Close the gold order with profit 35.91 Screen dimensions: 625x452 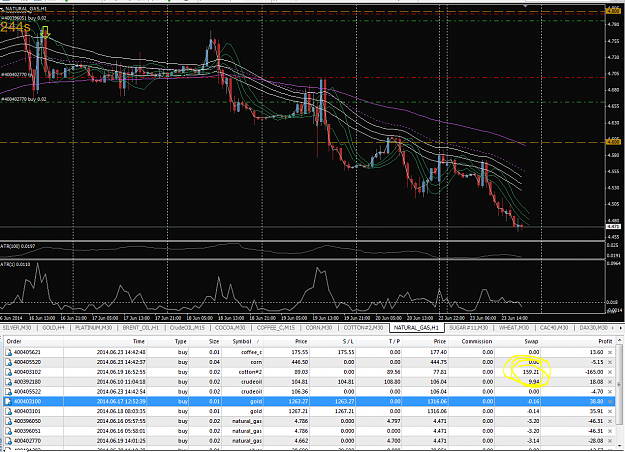click(x=610, y=411)
